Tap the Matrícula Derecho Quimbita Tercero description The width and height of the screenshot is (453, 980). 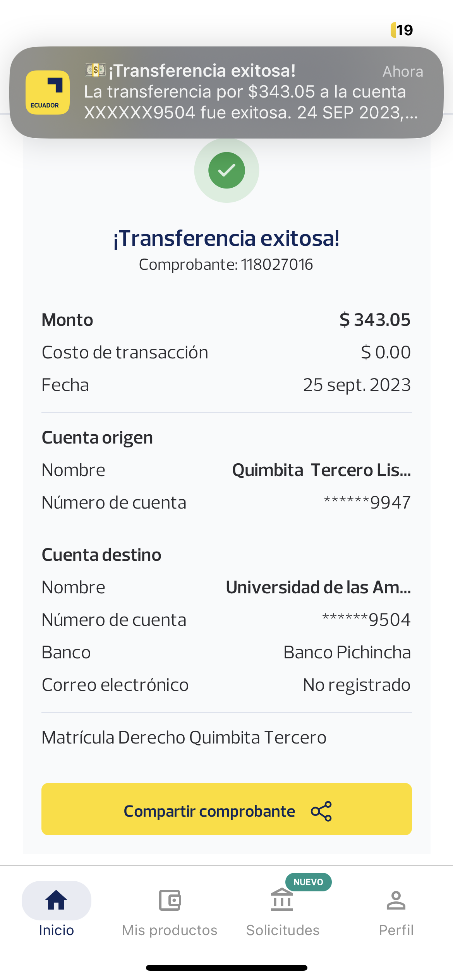click(x=184, y=738)
